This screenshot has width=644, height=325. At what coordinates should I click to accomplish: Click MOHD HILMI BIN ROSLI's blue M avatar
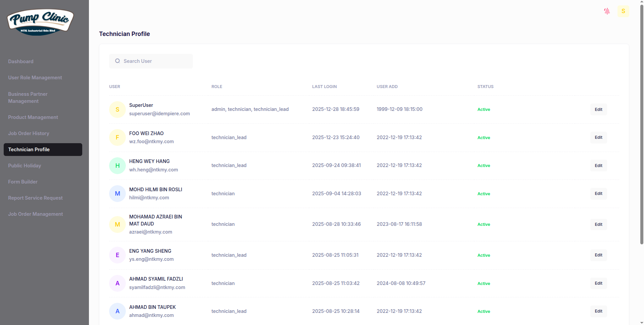click(x=117, y=194)
